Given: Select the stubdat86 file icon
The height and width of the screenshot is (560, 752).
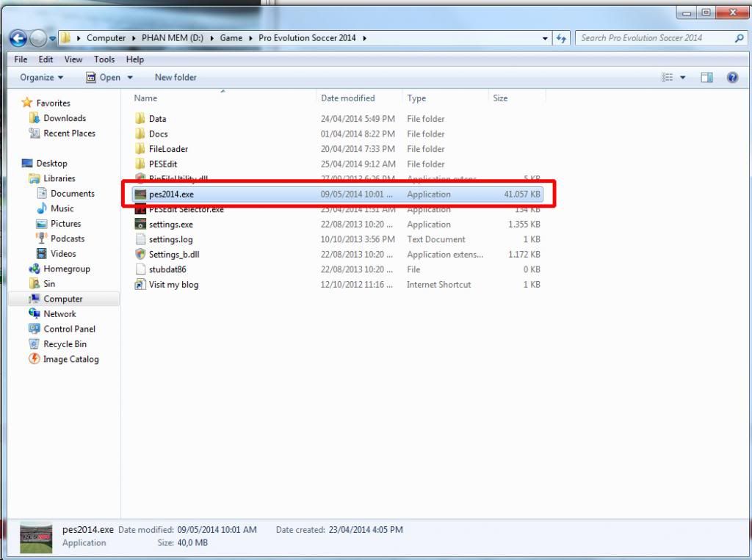Looking at the screenshot, I should (x=140, y=269).
